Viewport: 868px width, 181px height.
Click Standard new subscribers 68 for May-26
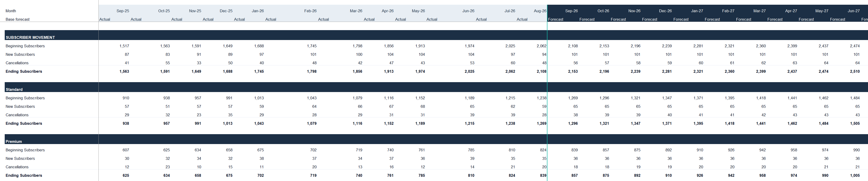(x=423, y=107)
